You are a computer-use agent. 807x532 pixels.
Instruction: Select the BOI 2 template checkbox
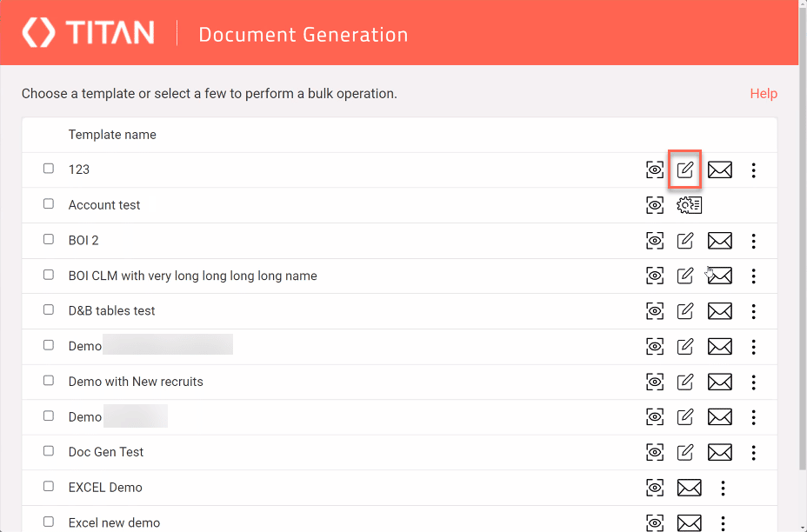point(49,240)
